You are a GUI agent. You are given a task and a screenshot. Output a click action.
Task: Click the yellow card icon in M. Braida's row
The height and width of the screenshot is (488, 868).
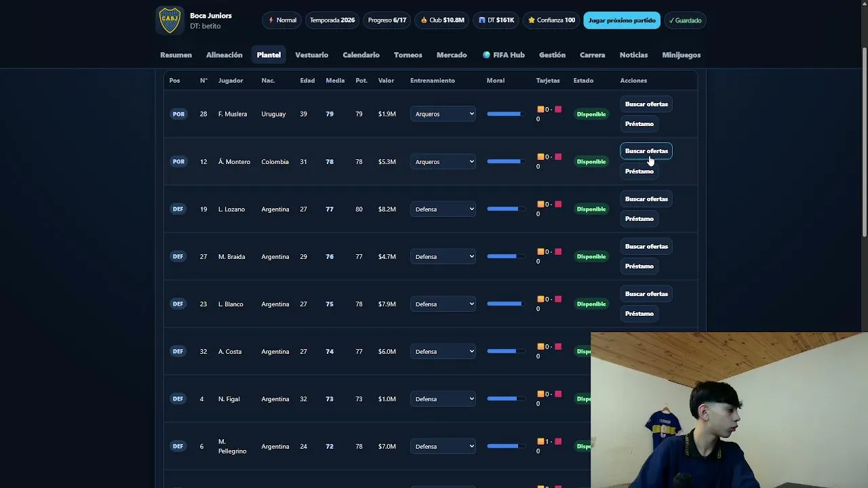click(x=541, y=251)
